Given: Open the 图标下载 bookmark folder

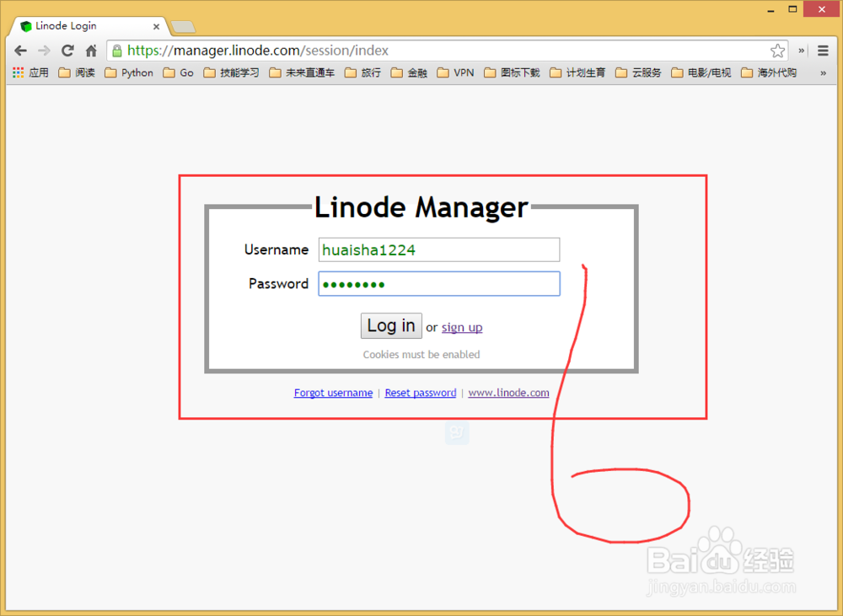Looking at the screenshot, I should pos(512,72).
